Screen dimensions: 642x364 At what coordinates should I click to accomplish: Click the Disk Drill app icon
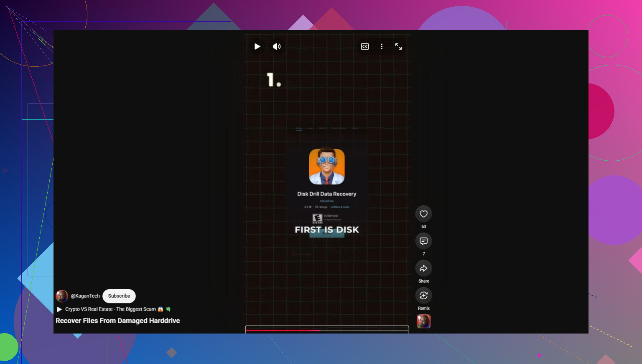tap(327, 167)
